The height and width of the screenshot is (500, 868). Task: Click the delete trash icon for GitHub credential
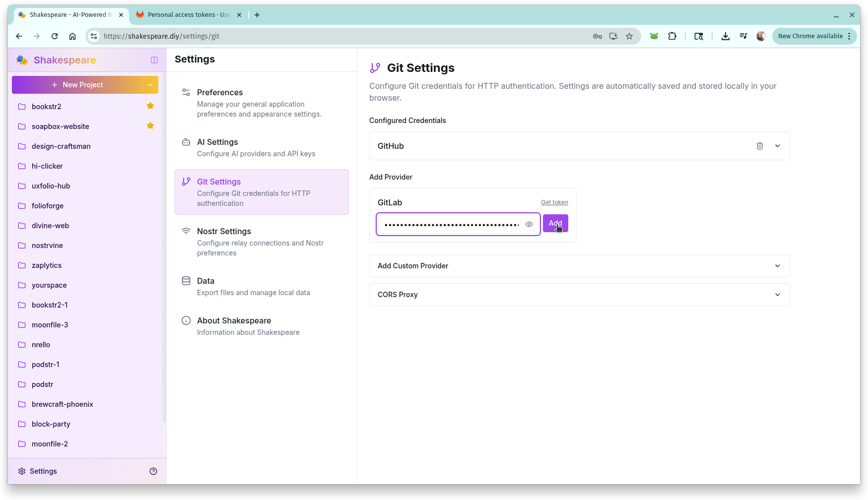759,146
